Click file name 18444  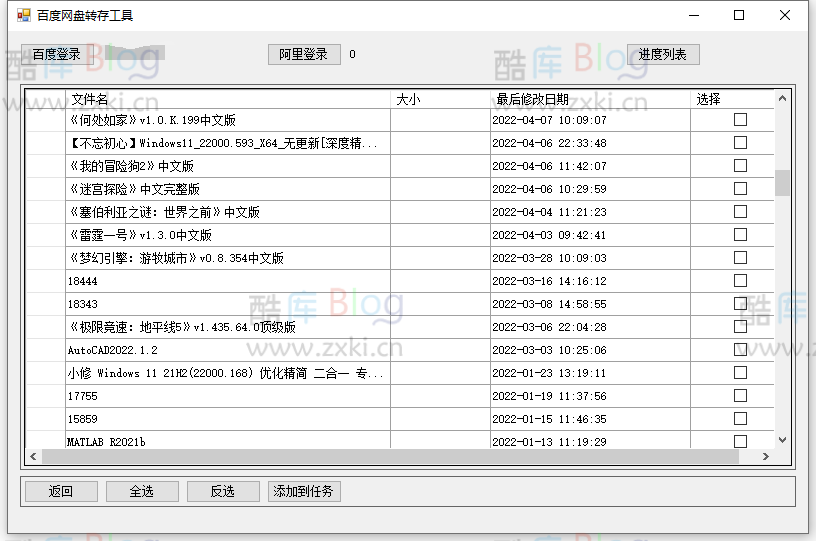pyautogui.click(x=82, y=281)
